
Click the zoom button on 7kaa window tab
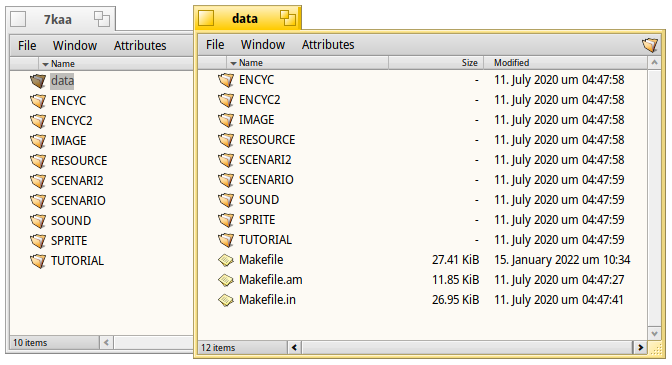[102, 19]
